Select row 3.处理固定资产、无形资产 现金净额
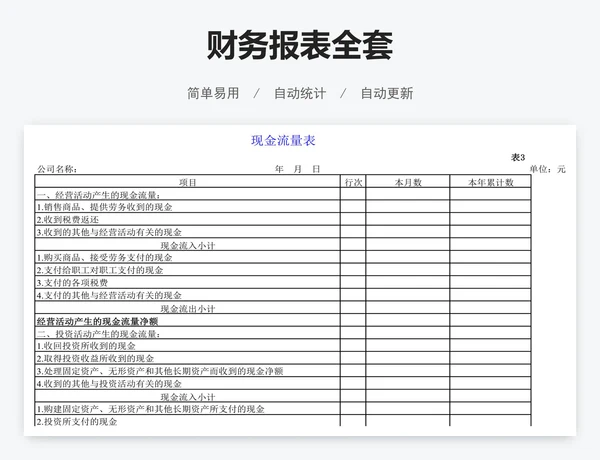The width and height of the screenshot is (600, 460). pyautogui.click(x=283, y=371)
